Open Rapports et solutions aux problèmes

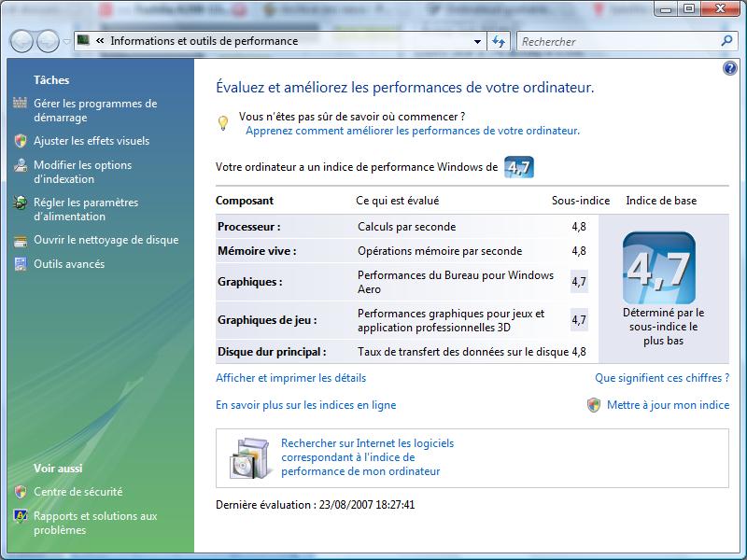pos(94,523)
